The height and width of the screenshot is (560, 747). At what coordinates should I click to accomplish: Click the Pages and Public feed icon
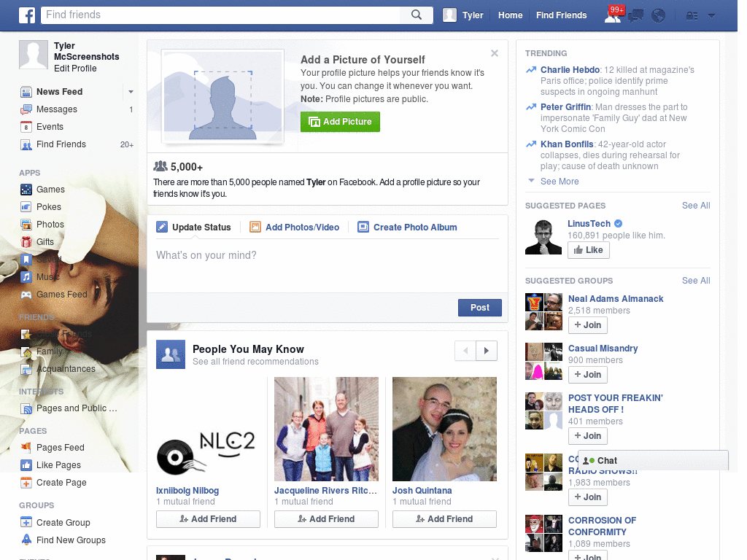point(26,408)
